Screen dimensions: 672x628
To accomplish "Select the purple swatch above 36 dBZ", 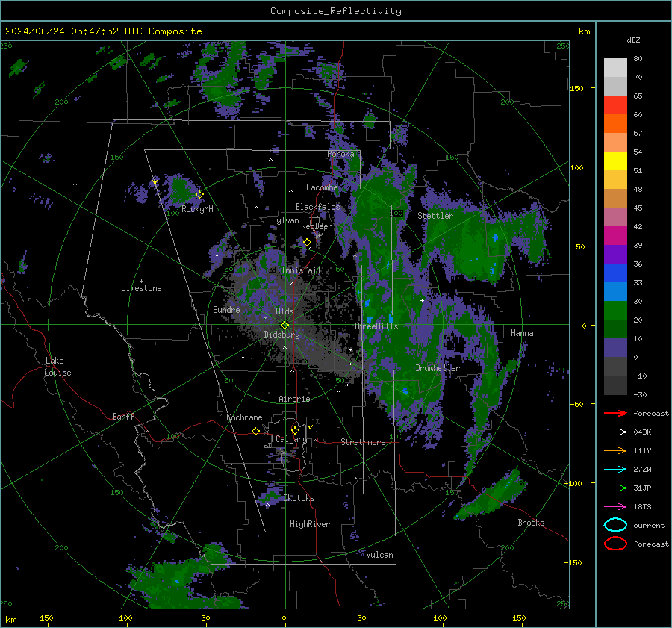I will tap(615, 255).
